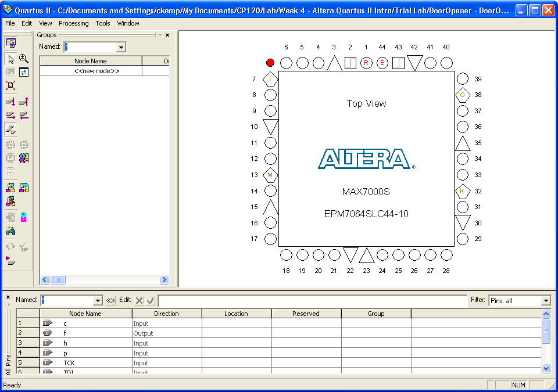Click the green arrows refresh window icon

(24, 72)
